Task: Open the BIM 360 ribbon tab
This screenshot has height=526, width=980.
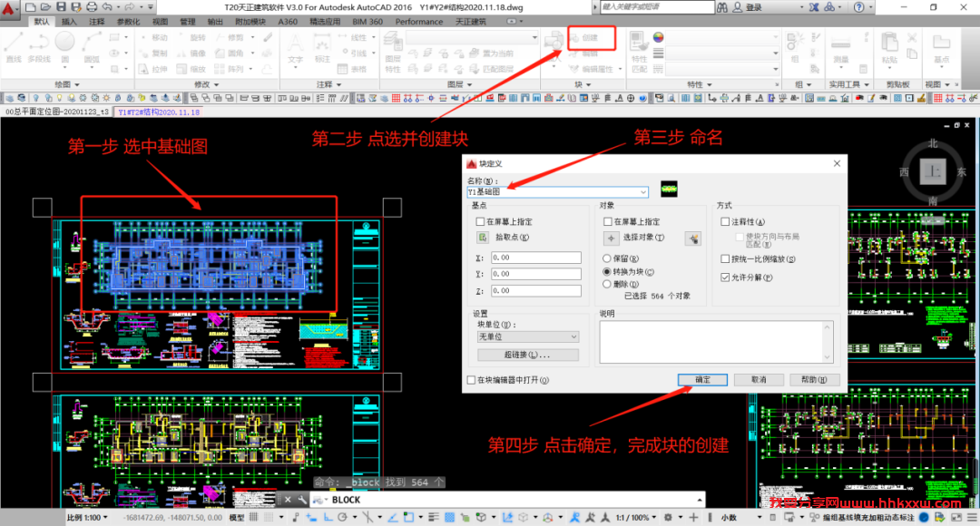Action: pyautogui.click(x=367, y=21)
